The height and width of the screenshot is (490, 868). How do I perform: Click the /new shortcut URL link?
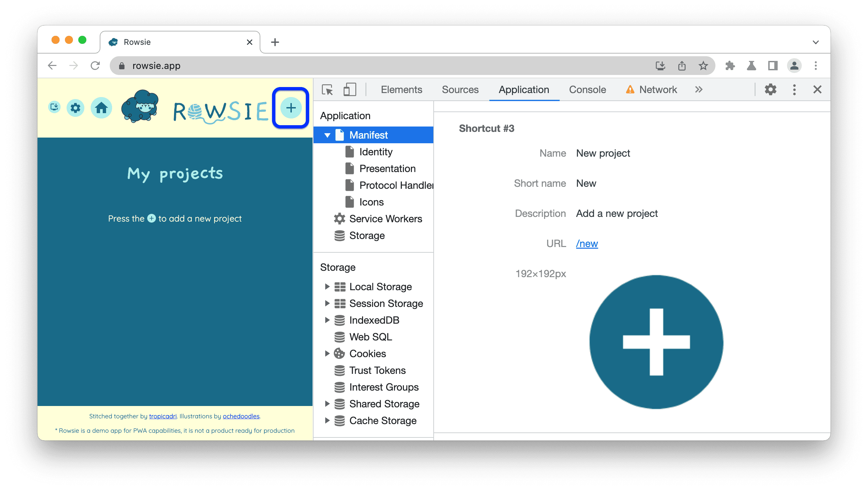coord(587,243)
